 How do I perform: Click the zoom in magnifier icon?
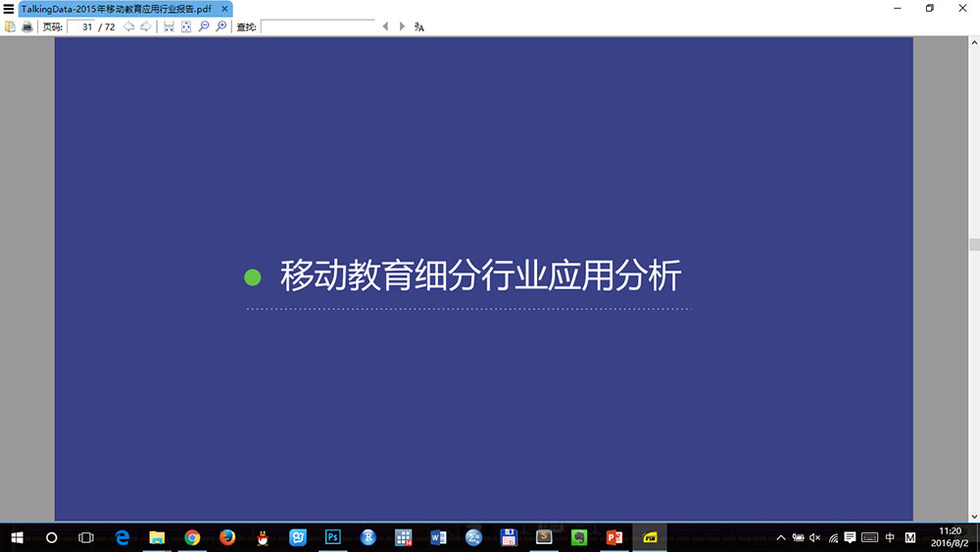point(221,26)
